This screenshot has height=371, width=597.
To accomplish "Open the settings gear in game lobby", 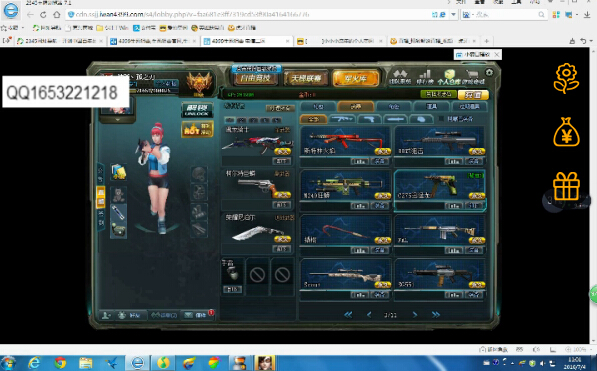I will click(x=489, y=72).
